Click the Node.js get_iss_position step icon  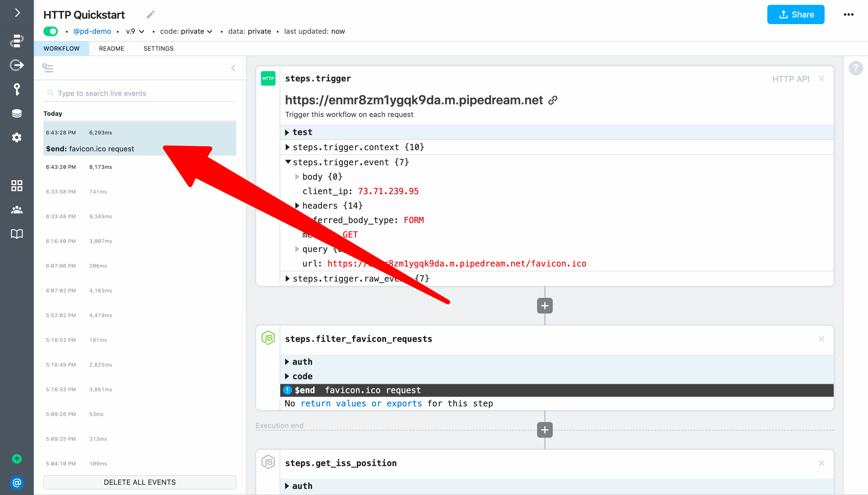click(x=268, y=462)
